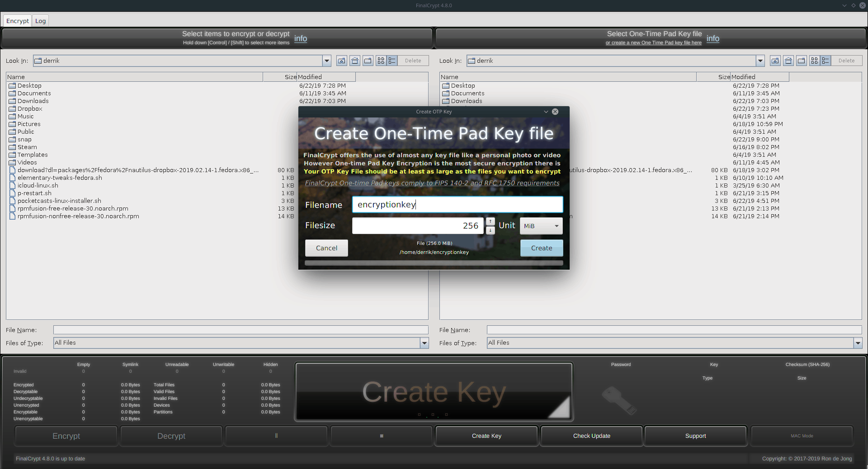This screenshot has height=469, width=868.
Task: Click the left File Name input field
Action: [241, 330]
